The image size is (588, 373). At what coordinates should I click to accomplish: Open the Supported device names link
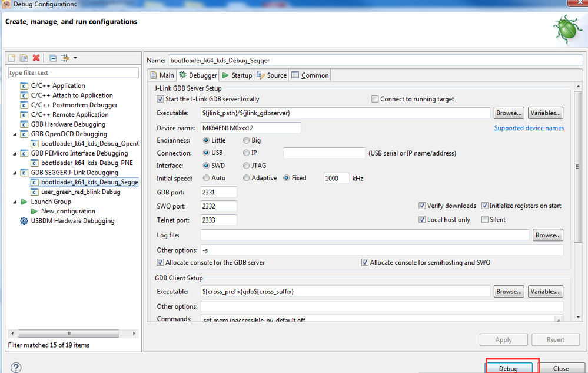529,128
